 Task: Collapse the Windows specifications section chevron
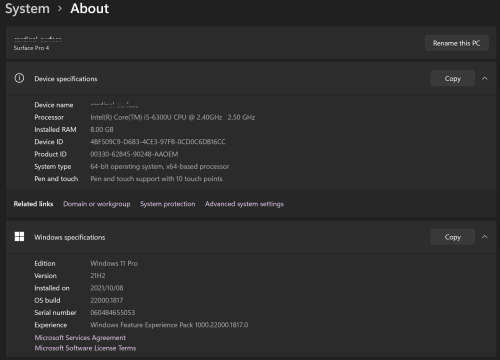click(484, 237)
